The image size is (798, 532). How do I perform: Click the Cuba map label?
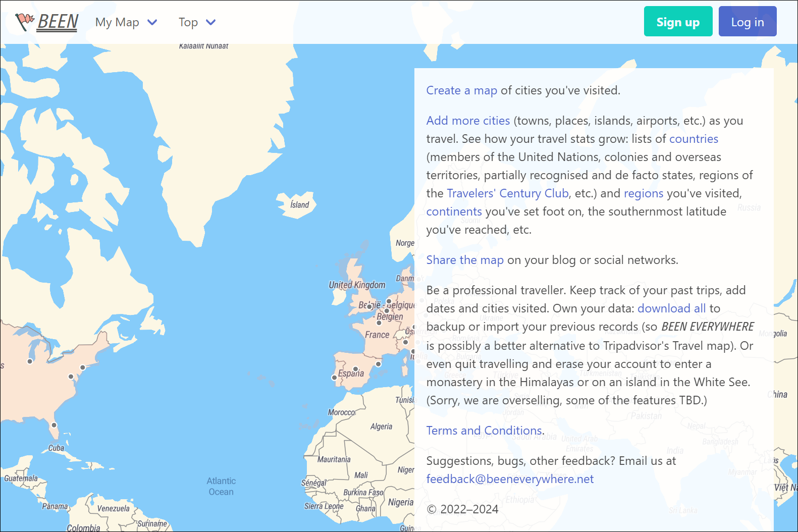point(56,448)
